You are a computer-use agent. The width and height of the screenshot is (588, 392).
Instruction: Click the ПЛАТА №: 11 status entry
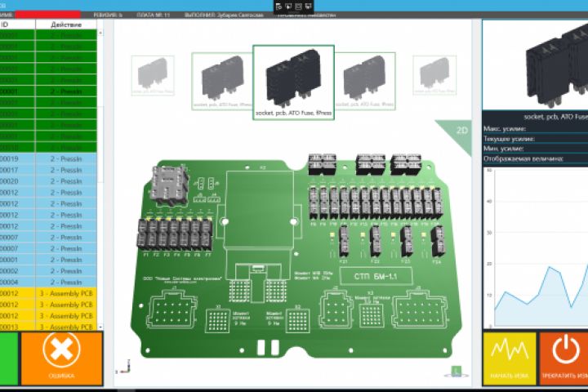[x=154, y=15]
